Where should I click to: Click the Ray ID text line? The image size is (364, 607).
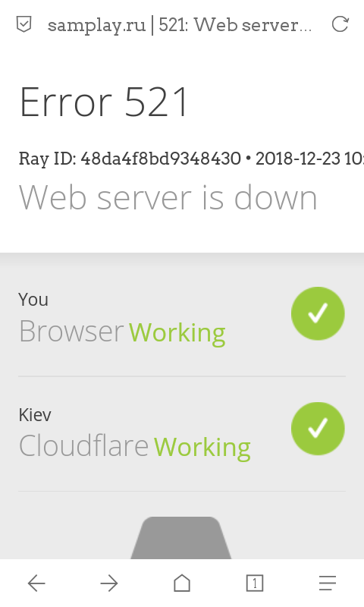(x=191, y=159)
